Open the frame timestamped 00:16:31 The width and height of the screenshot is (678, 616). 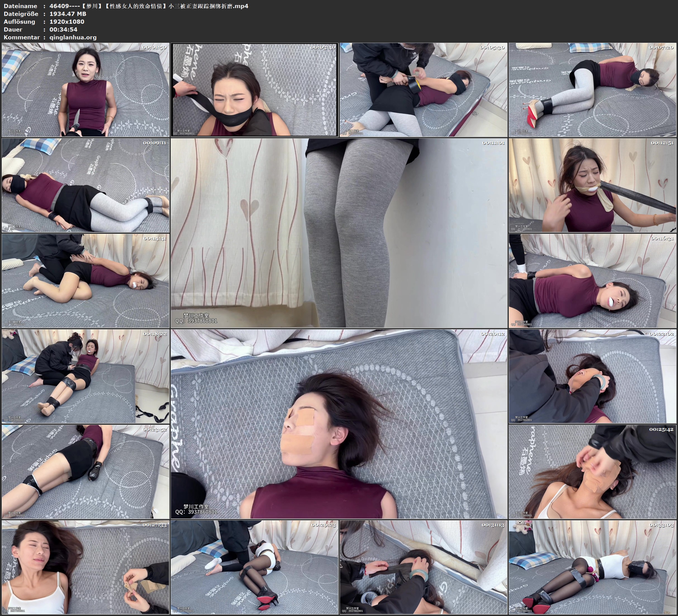tap(593, 281)
